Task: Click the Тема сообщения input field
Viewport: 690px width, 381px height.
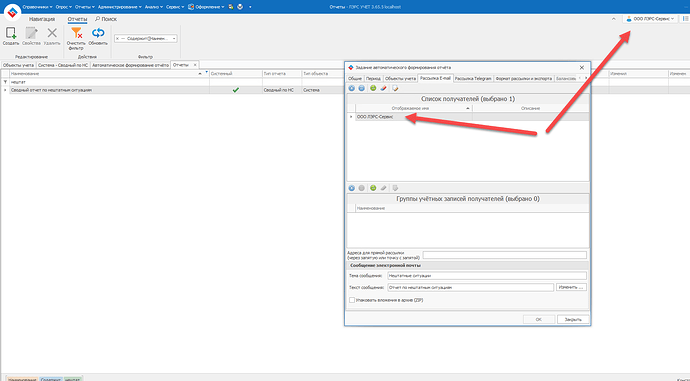Action: pos(487,275)
